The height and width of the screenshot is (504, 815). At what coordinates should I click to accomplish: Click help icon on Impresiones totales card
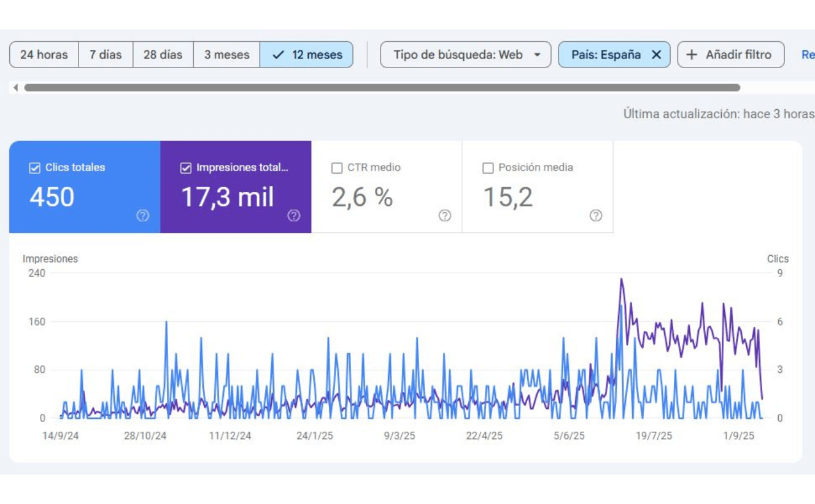click(x=294, y=215)
